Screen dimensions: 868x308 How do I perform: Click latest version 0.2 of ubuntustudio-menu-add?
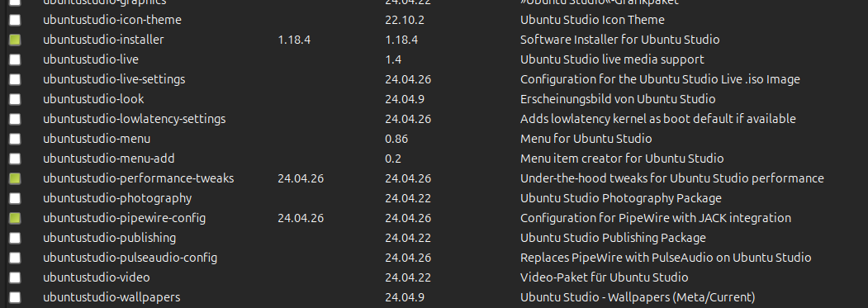pyautogui.click(x=394, y=159)
